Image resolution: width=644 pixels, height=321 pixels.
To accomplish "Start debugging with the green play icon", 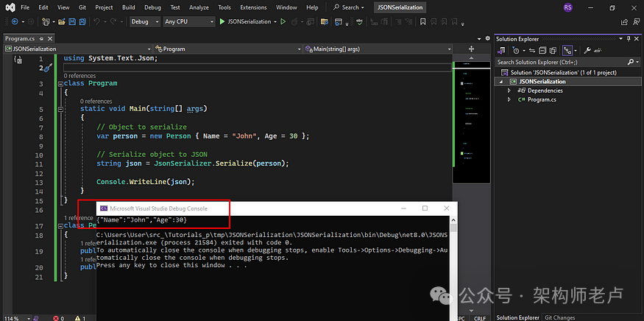I will (x=222, y=22).
